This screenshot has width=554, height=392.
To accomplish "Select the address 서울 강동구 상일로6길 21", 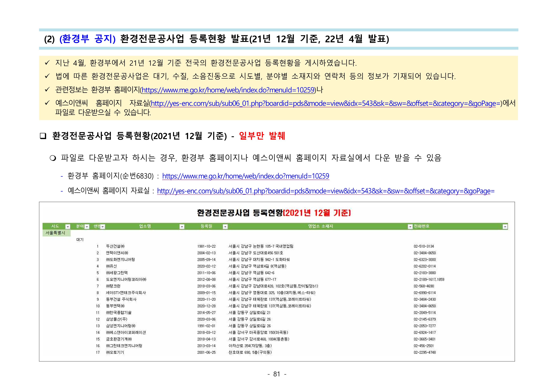I will point(249,313).
